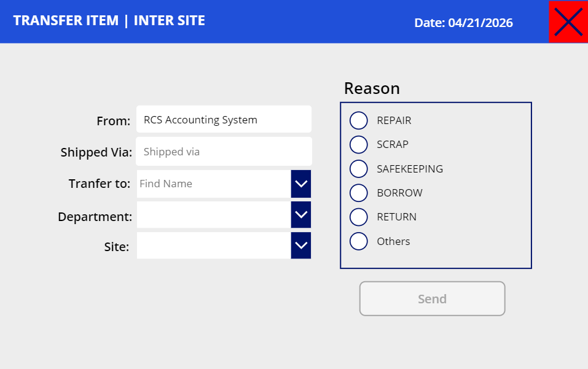Open the Transfer to chevron dropdown
Image resolution: width=588 pixels, height=369 pixels.
tap(300, 184)
